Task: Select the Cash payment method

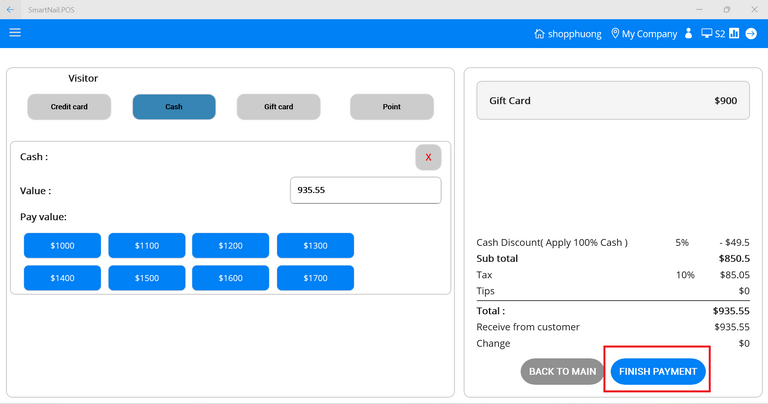Action: click(x=174, y=107)
